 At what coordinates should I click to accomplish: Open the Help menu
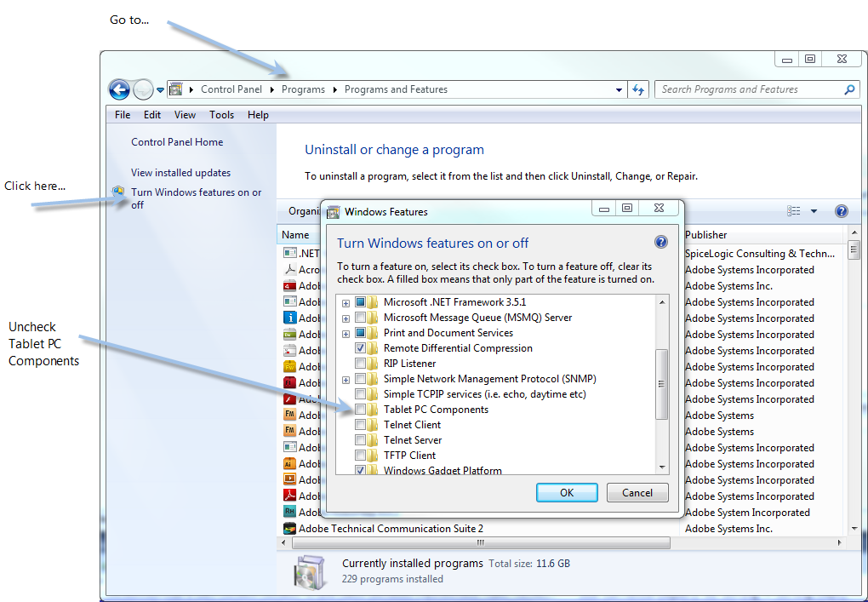258,115
